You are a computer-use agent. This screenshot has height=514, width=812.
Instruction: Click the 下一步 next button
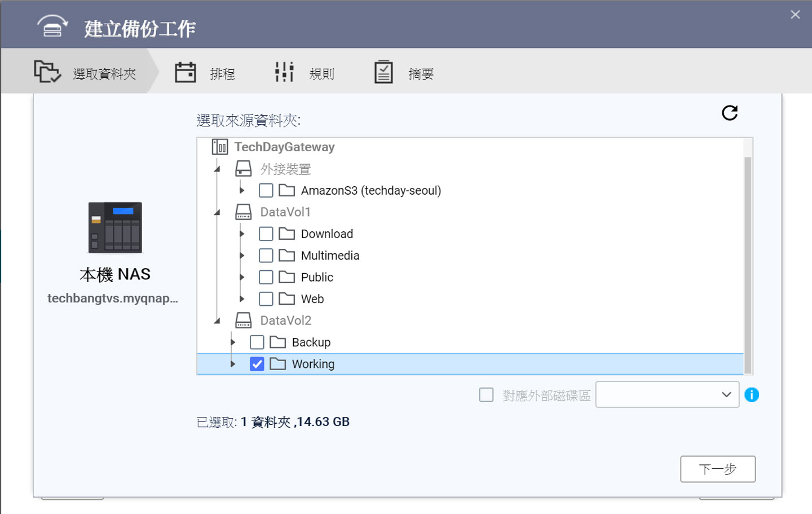coord(717,469)
